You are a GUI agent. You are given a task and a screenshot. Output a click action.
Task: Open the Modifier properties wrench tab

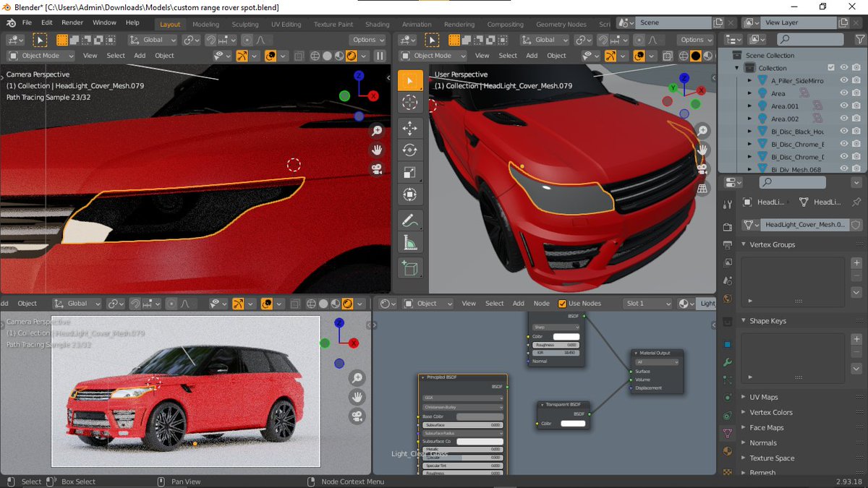tap(728, 361)
